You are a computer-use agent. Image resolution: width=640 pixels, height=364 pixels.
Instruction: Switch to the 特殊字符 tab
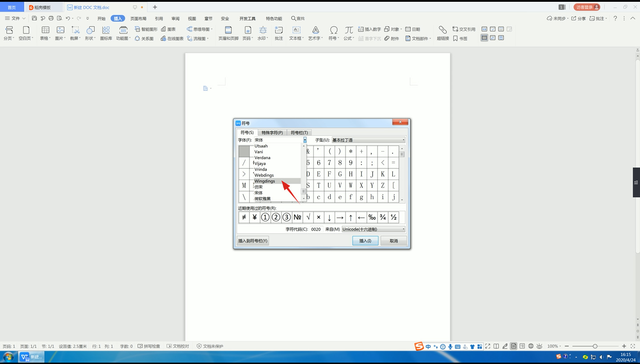tap(272, 132)
